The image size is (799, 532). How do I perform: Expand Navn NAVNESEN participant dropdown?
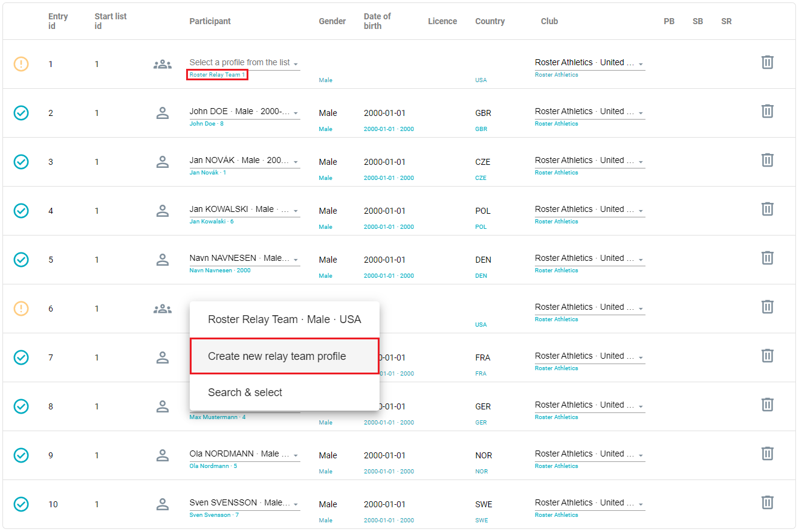pyautogui.click(x=245, y=258)
